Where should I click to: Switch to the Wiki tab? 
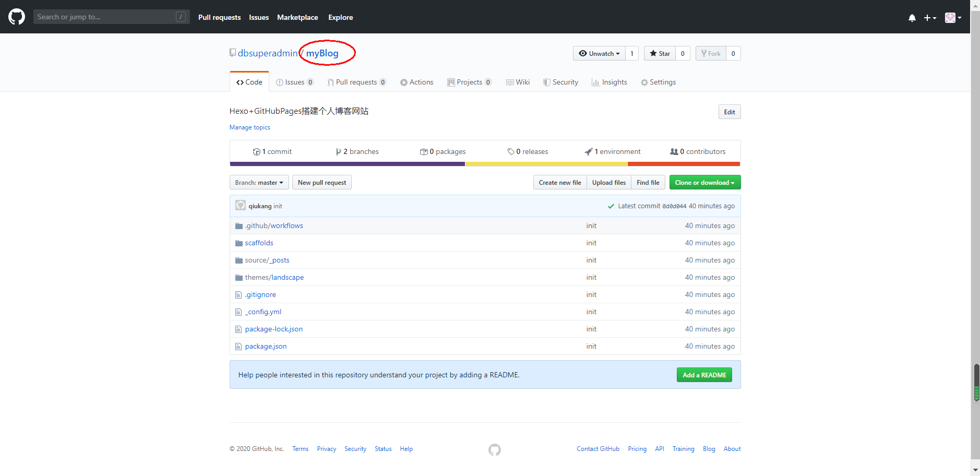pos(518,82)
